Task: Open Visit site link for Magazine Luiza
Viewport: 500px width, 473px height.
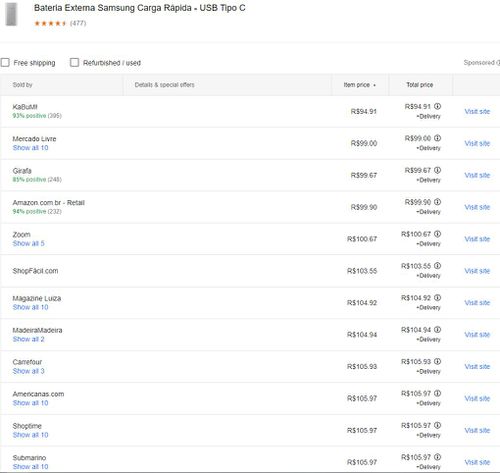Action: (x=477, y=303)
